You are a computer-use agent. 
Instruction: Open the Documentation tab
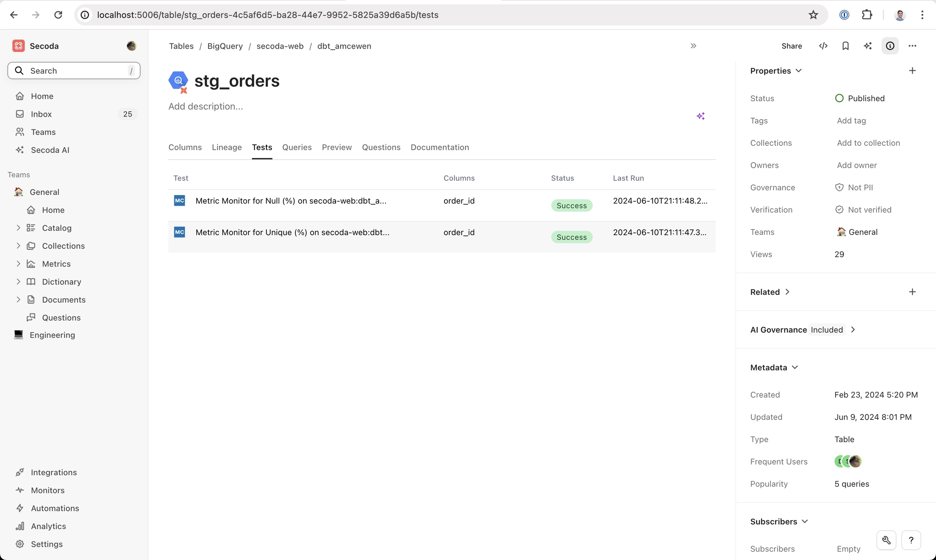tap(440, 147)
